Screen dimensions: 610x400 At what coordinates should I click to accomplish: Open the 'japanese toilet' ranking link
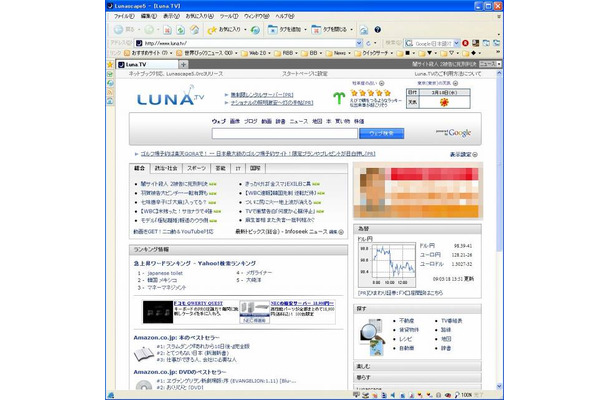click(165, 273)
